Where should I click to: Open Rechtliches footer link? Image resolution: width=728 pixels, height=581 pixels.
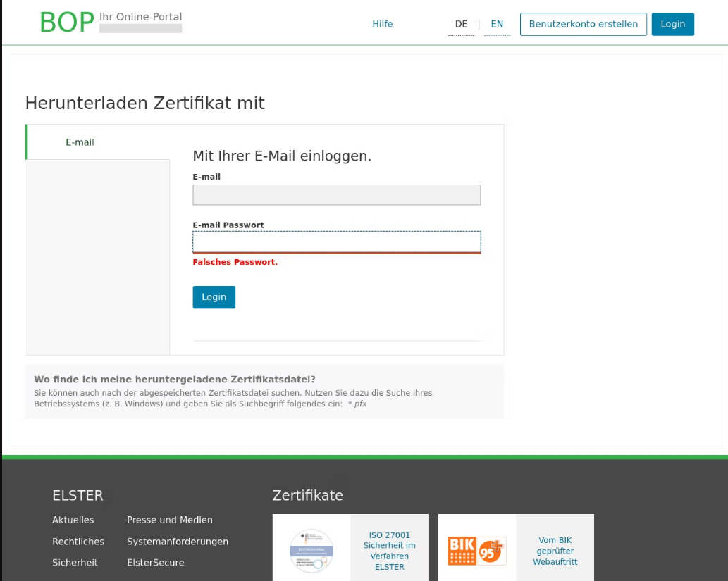click(78, 542)
